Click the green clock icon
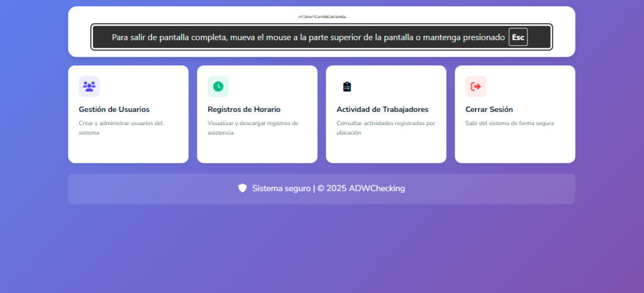Viewport: 644px width, 293px height. point(218,86)
